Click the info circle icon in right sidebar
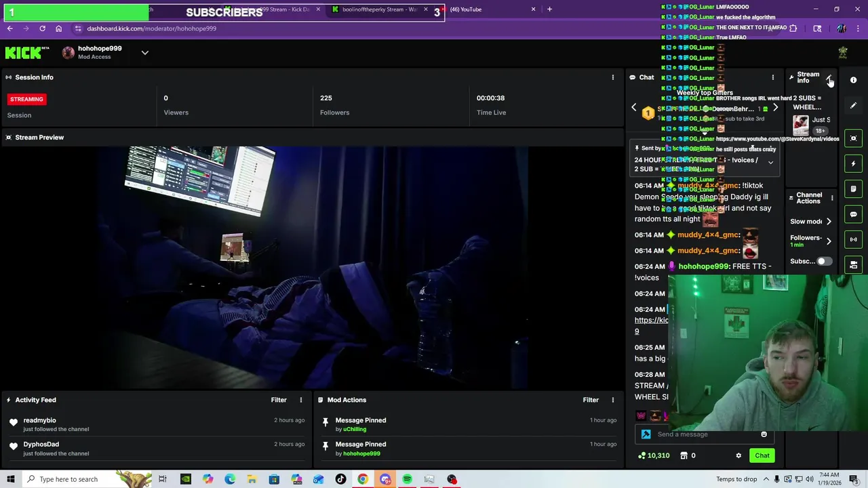 [x=853, y=80]
